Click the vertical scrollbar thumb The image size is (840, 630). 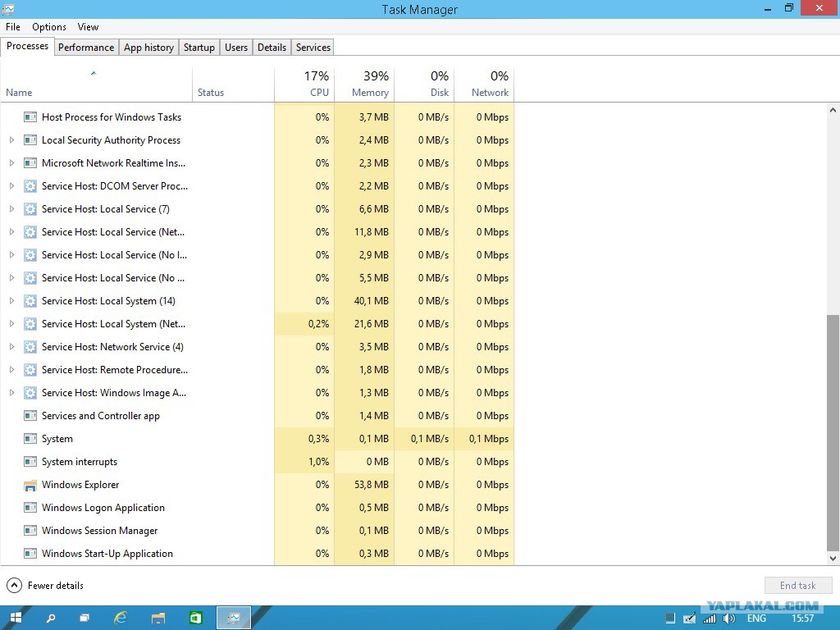[x=833, y=433]
